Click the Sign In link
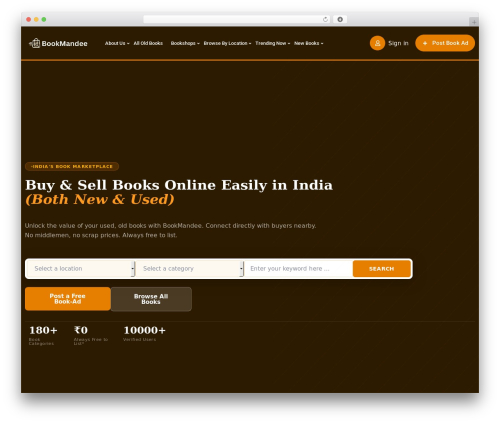 pos(398,43)
